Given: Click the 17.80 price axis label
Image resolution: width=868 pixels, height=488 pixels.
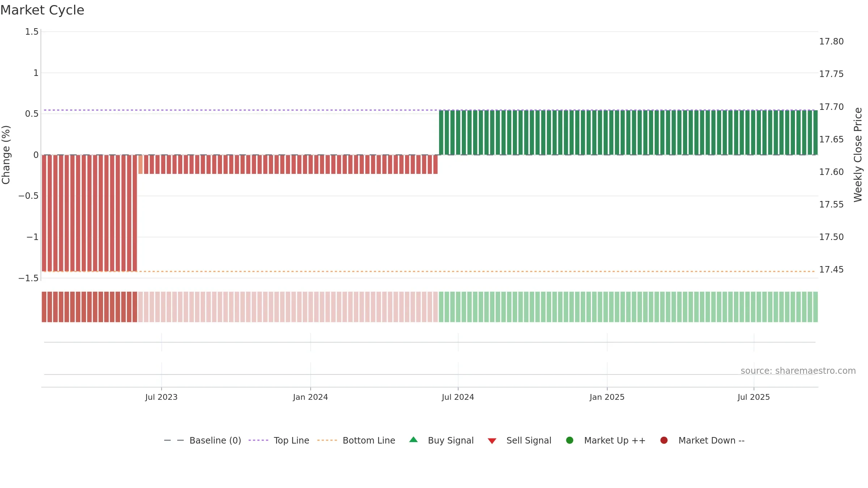Looking at the screenshot, I should coord(831,42).
